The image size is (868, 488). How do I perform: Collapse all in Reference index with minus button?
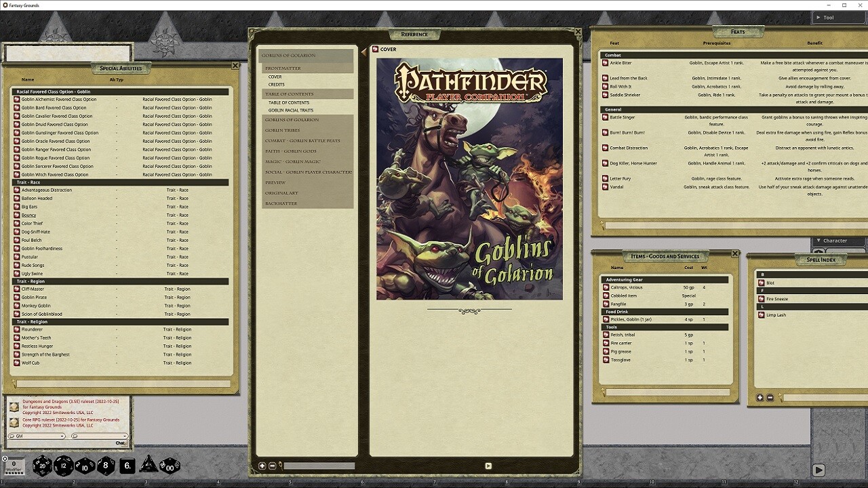tap(272, 466)
